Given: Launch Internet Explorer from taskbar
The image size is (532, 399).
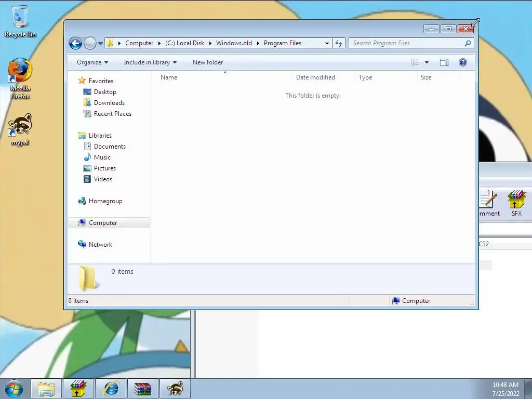Looking at the screenshot, I should click(111, 389).
